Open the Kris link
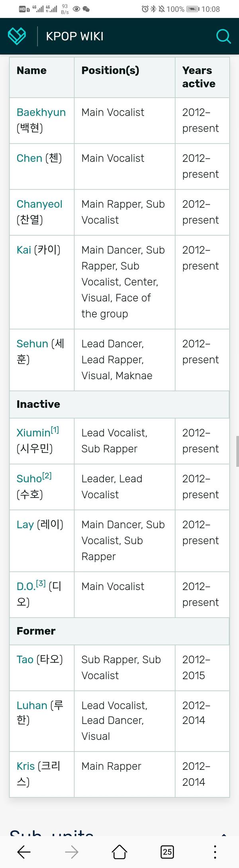This screenshot has width=239, height=868. point(26,766)
